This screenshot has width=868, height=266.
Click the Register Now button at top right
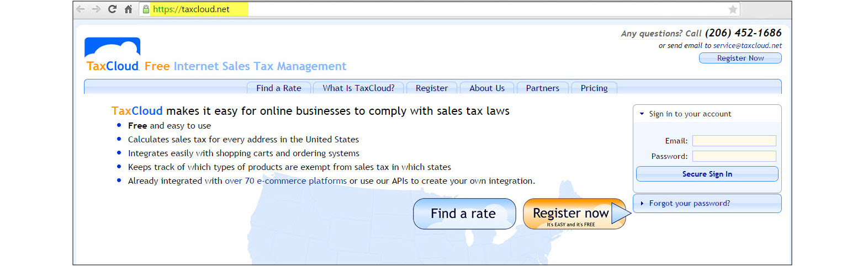coord(740,58)
